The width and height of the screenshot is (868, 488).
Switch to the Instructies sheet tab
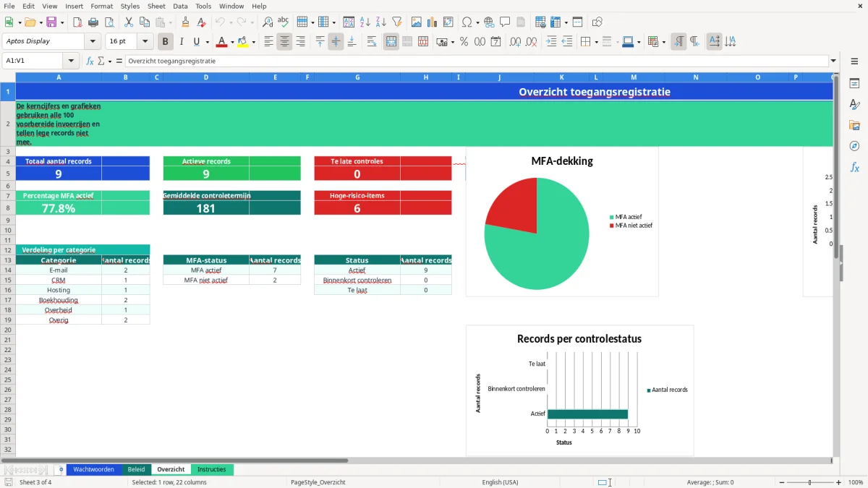point(212,469)
